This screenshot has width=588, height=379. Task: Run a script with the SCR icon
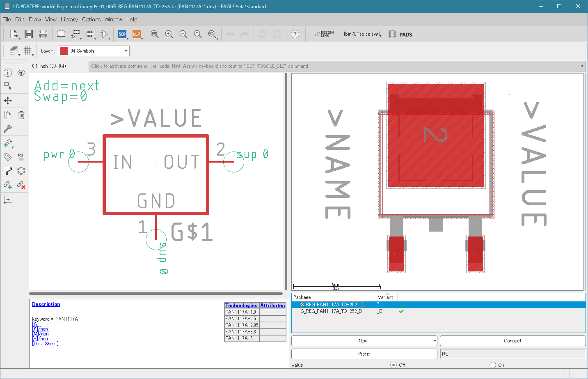122,34
